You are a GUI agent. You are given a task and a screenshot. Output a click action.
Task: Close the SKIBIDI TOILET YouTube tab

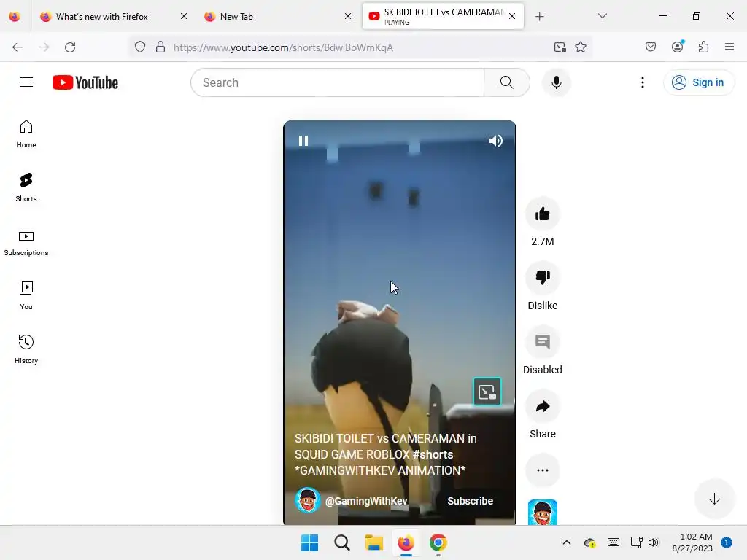coord(512,16)
